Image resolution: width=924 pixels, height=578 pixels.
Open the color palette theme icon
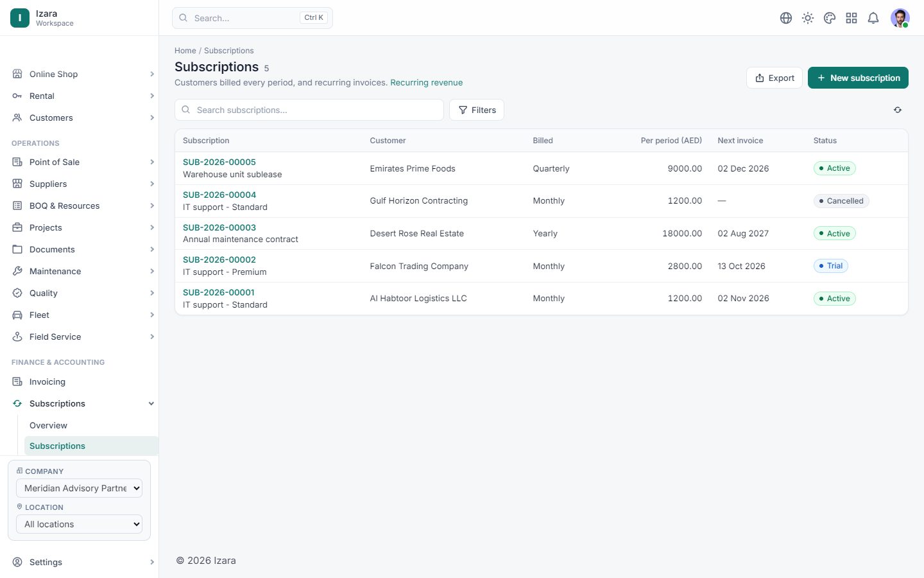[830, 18]
